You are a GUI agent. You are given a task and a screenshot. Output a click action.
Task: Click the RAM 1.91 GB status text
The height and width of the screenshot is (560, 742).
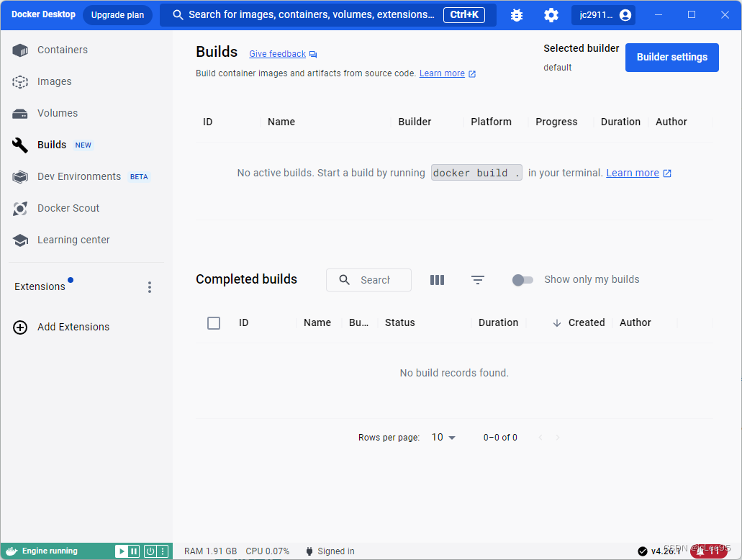pyautogui.click(x=211, y=551)
